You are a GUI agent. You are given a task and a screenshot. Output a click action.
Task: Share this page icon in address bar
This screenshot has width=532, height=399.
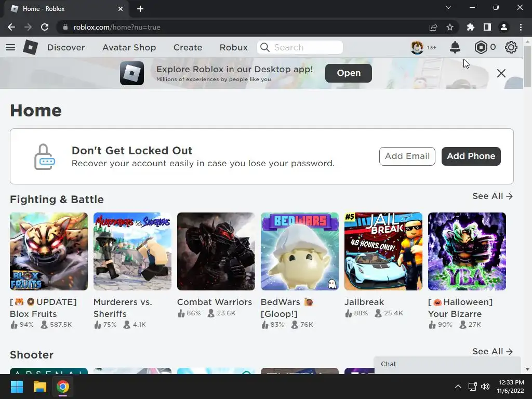[x=433, y=27]
